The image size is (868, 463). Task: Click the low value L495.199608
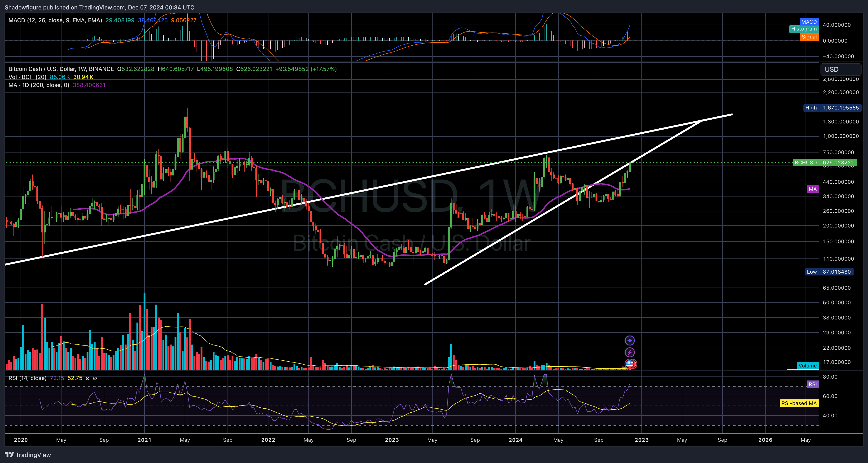click(215, 69)
